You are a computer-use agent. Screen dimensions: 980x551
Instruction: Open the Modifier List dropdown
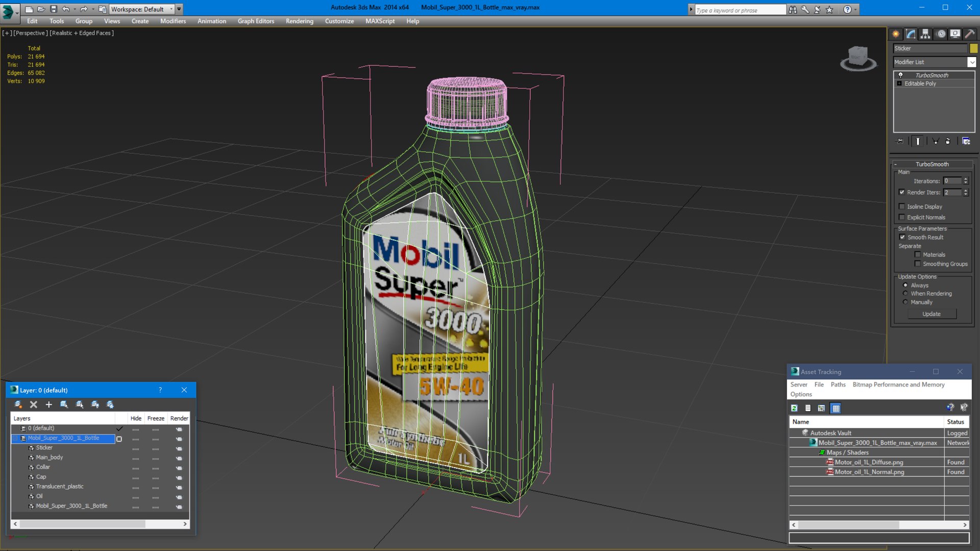(972, 62)
